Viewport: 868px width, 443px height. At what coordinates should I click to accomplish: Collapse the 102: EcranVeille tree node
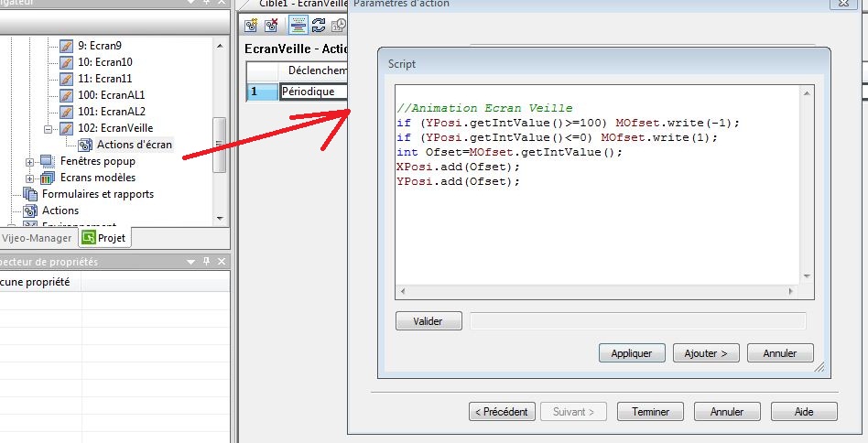pyautogui.click(x=49, y=128)
